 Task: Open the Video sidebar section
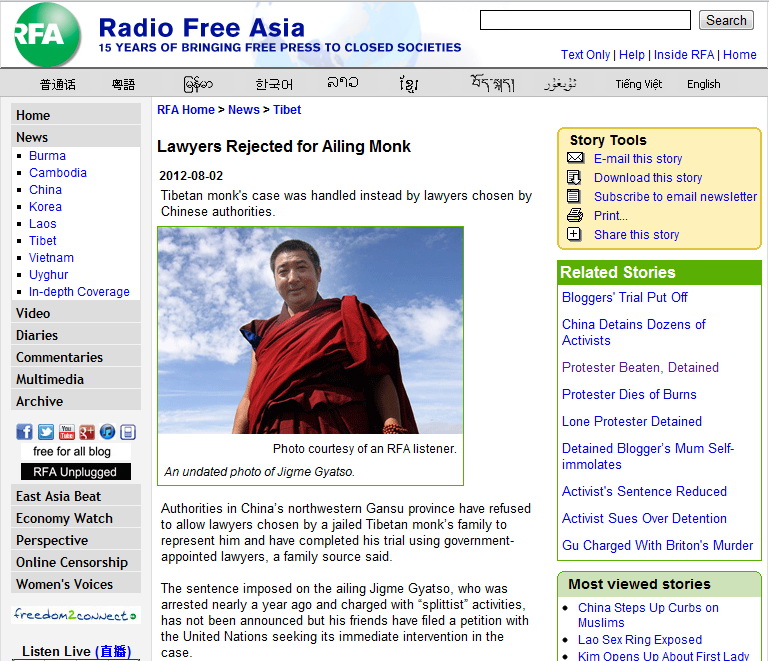(x=76, y=313)
